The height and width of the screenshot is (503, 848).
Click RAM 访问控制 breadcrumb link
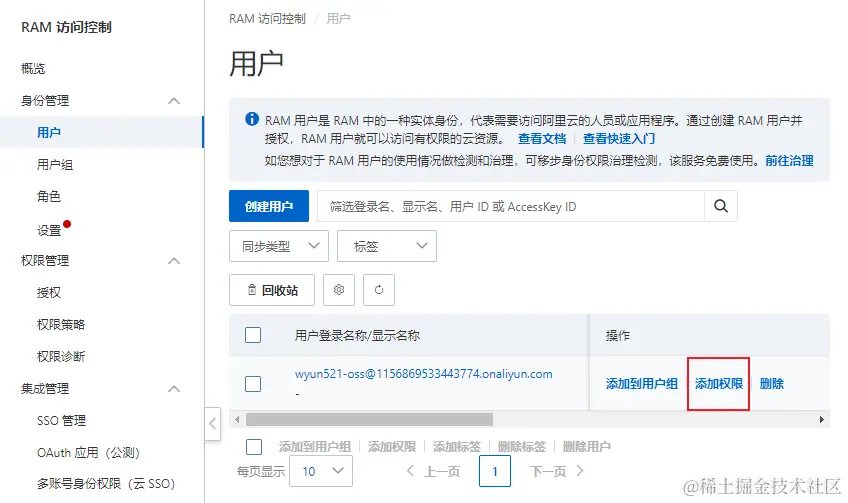(267, 19)
